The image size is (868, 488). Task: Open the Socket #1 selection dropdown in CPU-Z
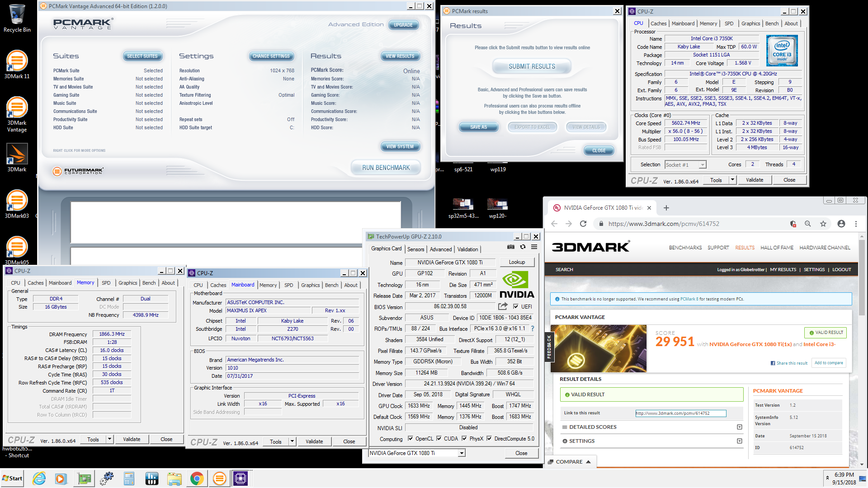click(x=703, y=165)
